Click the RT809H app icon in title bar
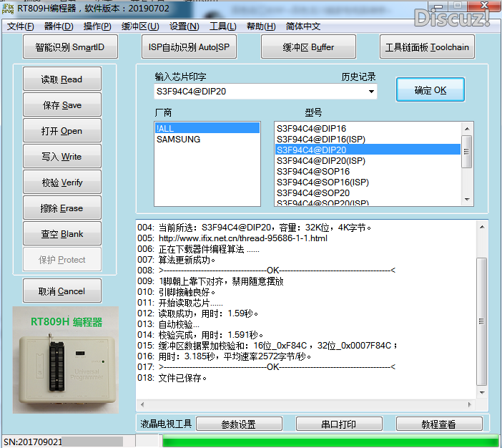Image resolution: width=502 pixels, height=448 pixels. pyautogui.click(x=8, y=9)
